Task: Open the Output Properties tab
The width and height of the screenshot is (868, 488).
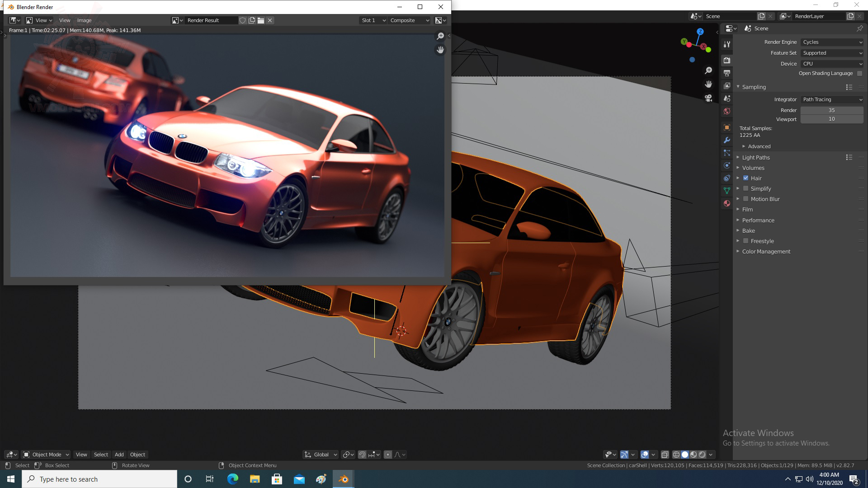Action: point(727,73)
